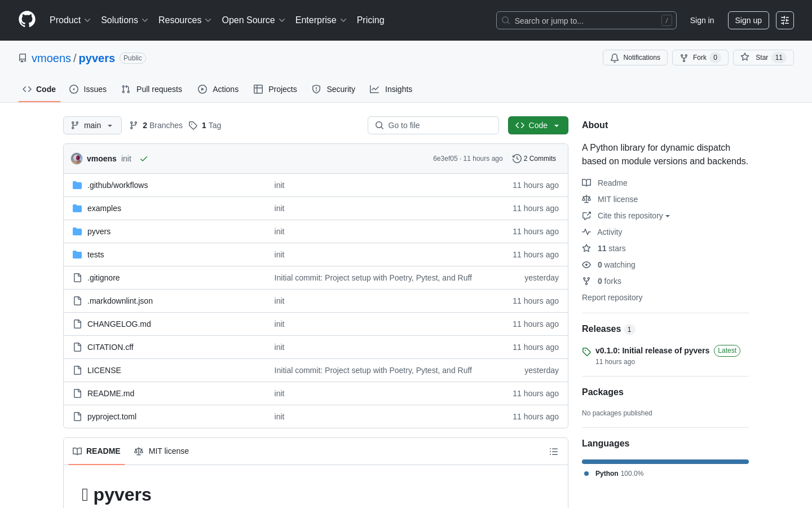
Task: Click vmoens avatar in commit row
Action: click(77, 159)
